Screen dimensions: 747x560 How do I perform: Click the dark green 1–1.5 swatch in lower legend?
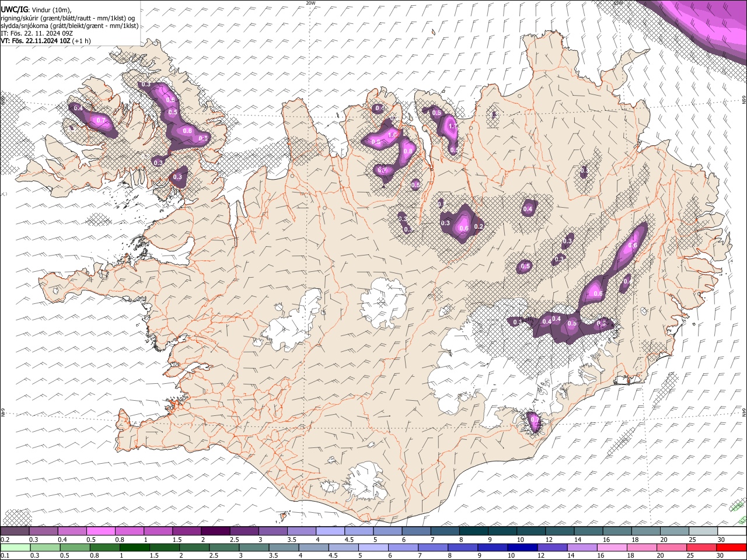coord(134,547)
